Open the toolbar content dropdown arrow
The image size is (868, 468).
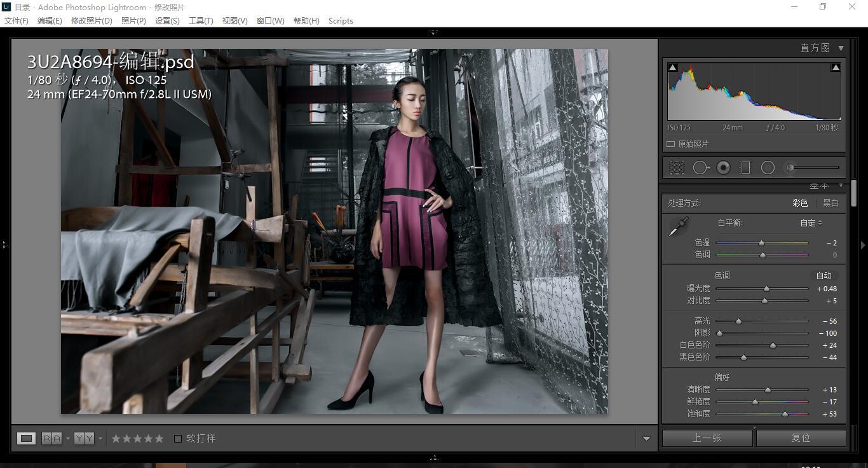click(646, 438)
